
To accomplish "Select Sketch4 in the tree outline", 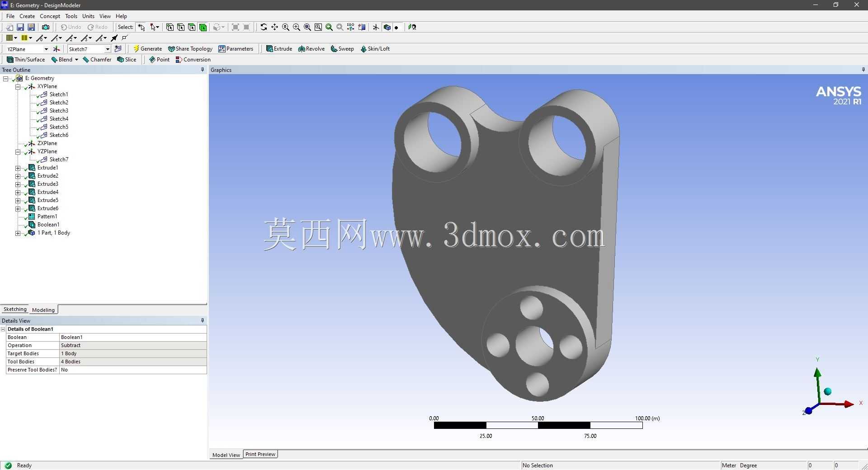I will click(59, 119).
